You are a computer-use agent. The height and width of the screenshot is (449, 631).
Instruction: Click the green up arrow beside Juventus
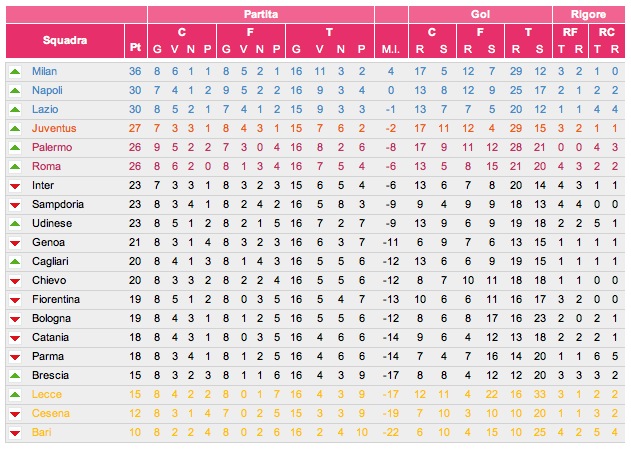pos(14,129)
